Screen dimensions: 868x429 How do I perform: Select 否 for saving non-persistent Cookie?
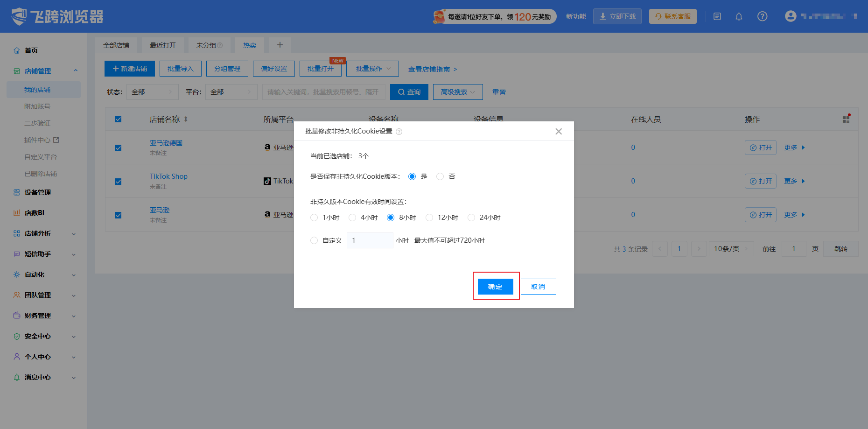coord(440,176)
